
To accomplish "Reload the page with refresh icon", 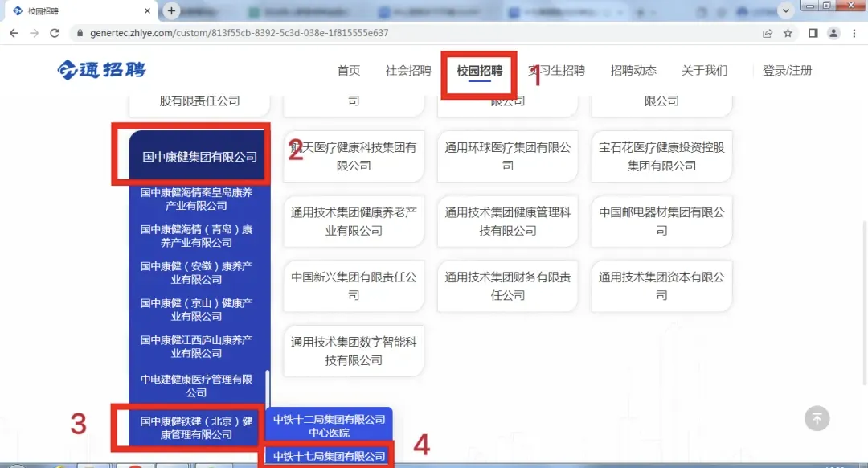I will coord(55,33).
